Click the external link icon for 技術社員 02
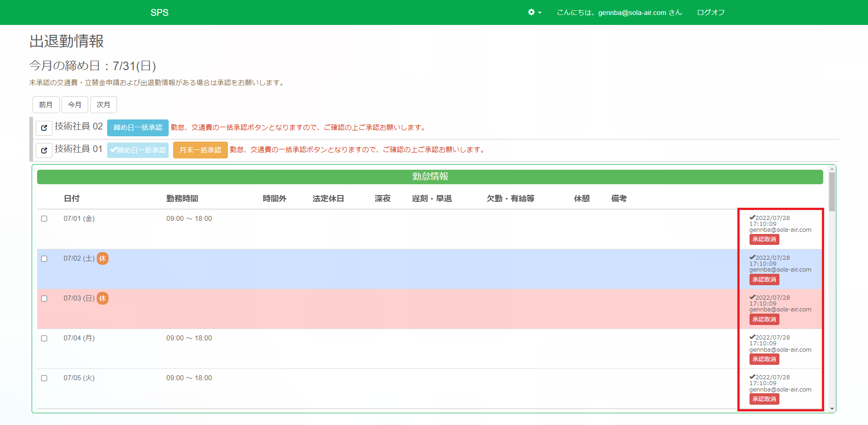The height and width of the screenshot is (425, 868). click(x=44, y=128)
